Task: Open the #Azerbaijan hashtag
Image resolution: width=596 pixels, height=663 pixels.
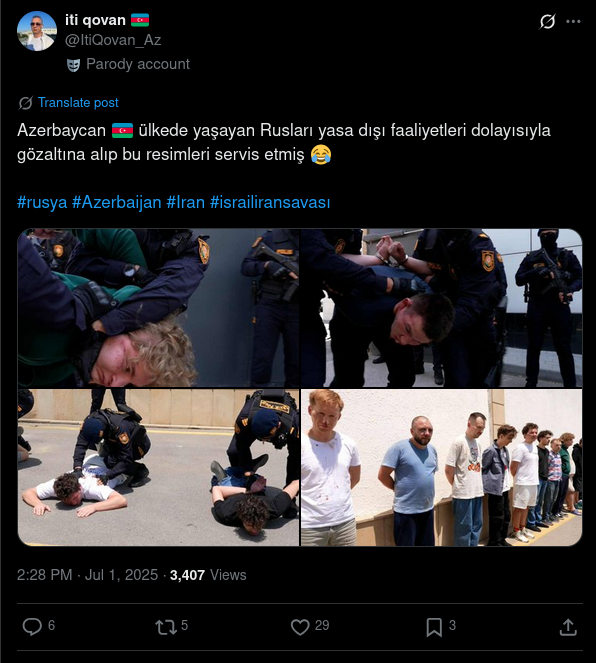Action: coord(117,202)
